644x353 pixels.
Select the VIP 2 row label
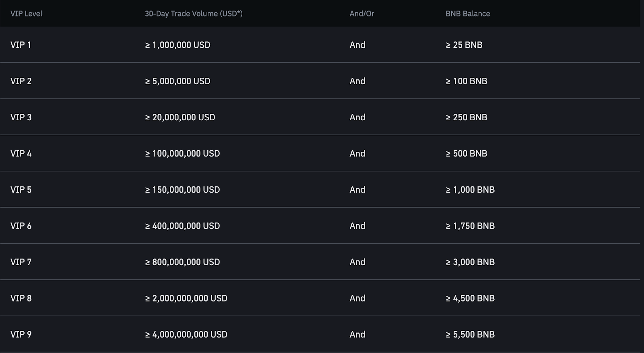coord(21,81)
